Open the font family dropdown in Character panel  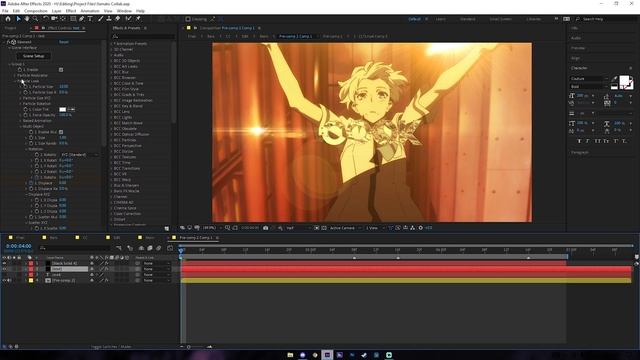pyautogui.click(x=589, y=78)
